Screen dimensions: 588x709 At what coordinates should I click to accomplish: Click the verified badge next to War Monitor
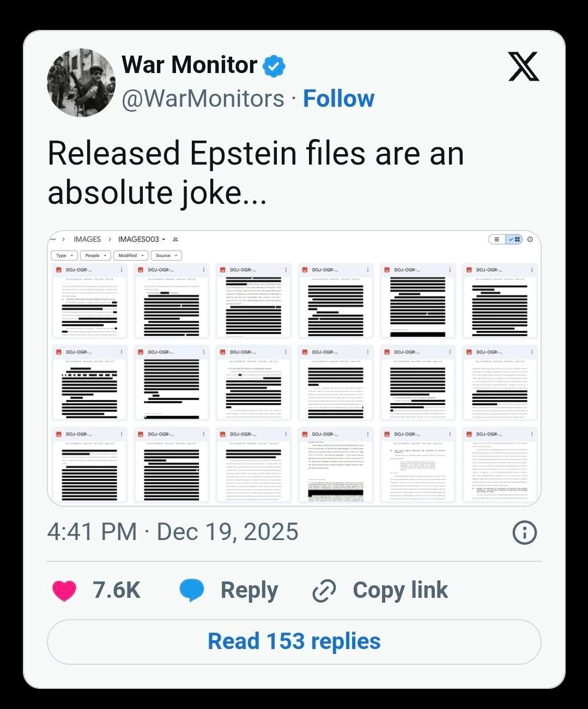pos(274,64)
